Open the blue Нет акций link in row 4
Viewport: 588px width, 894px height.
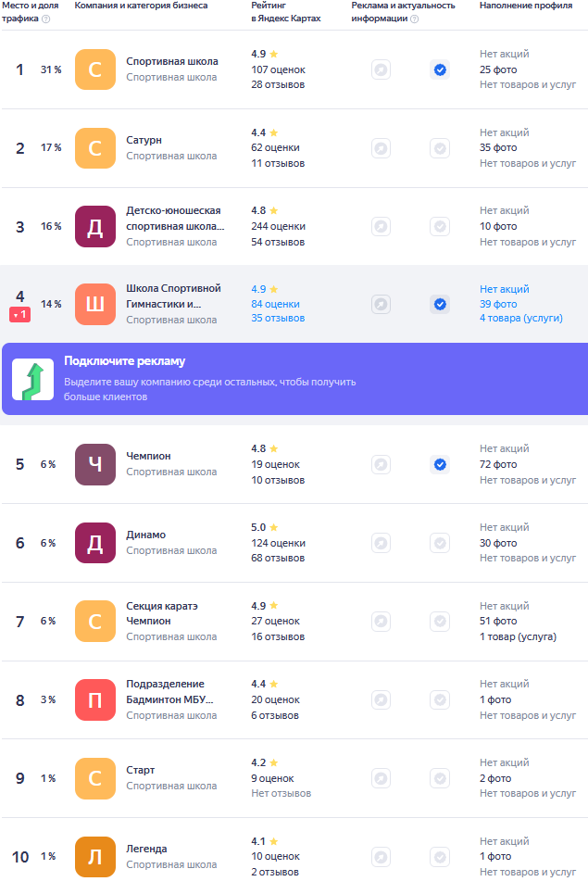[x=505, y=289]
